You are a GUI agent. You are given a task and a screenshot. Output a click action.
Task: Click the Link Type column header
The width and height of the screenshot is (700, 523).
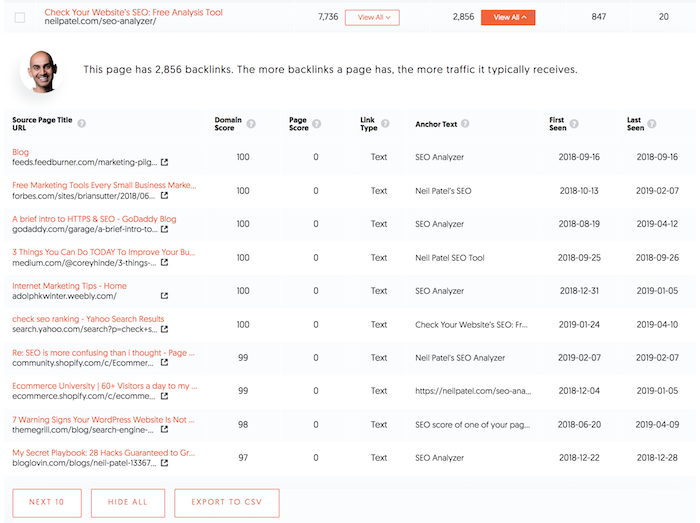click(369, 124)
